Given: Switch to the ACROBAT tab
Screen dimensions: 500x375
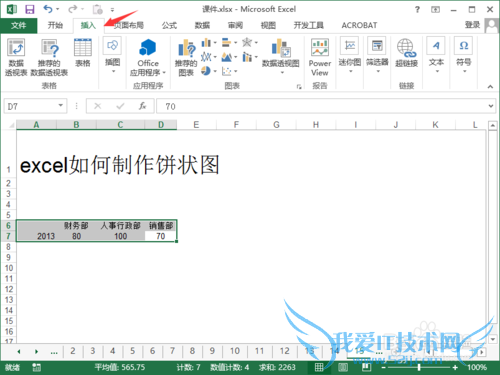Looking at the screenshot, I should 359,25.
